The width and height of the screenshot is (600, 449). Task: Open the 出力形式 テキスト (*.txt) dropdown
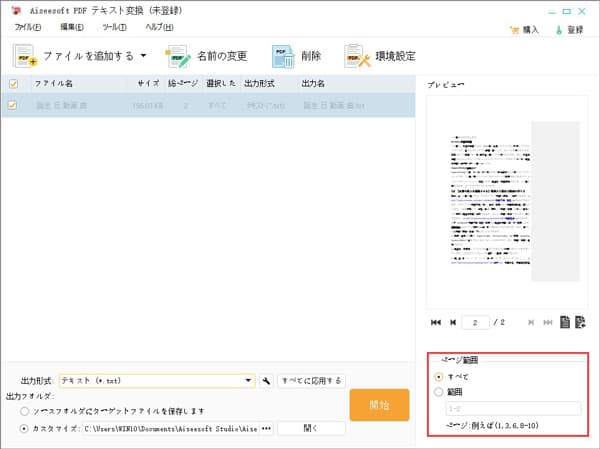click(157, 380)
